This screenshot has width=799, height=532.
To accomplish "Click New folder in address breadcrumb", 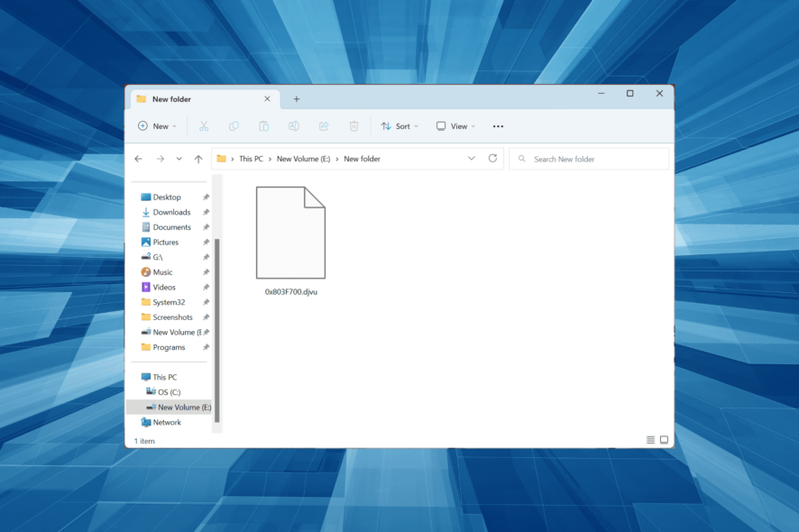I will pos(362,159).
